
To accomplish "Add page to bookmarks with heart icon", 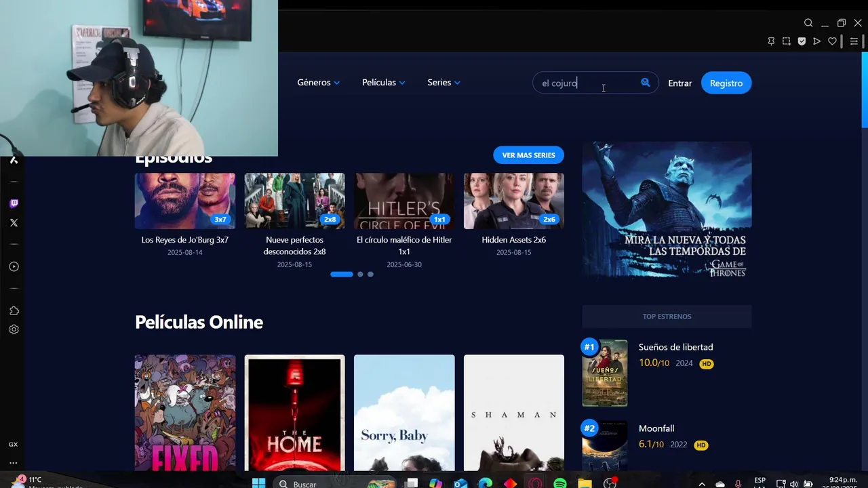I will coord(832,41).
